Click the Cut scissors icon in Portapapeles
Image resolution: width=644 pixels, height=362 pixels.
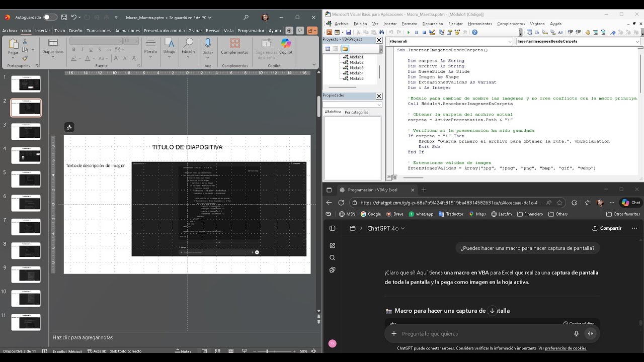(25, 42)
